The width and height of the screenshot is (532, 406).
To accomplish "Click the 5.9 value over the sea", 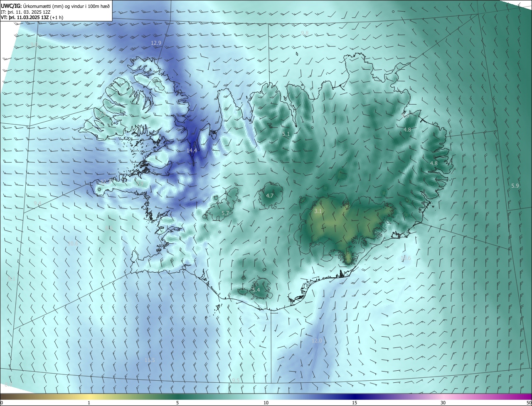I will (x=515, y=186).
